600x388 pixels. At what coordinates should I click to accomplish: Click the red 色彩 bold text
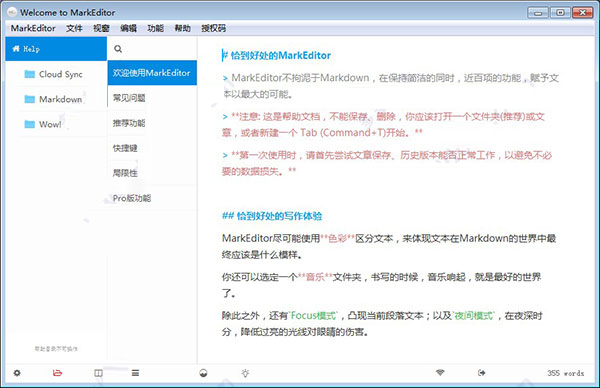(338, 238)
